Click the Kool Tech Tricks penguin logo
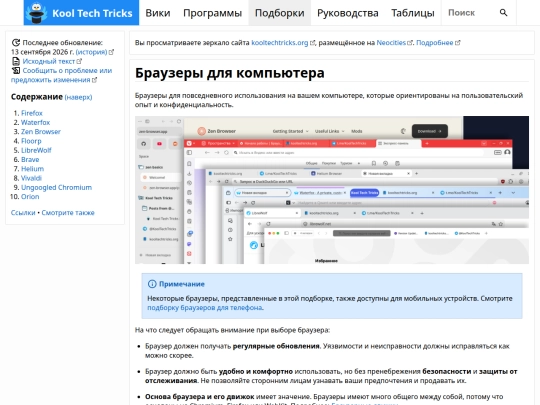Viewport: 540px width, 405px height. [x=38, y=13]
